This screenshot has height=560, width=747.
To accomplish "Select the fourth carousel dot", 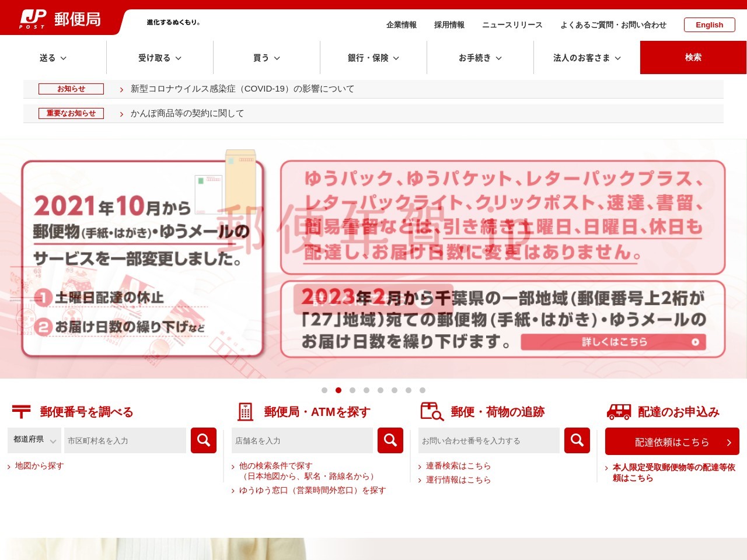I will pyautogui.click(x=366, y=390).
